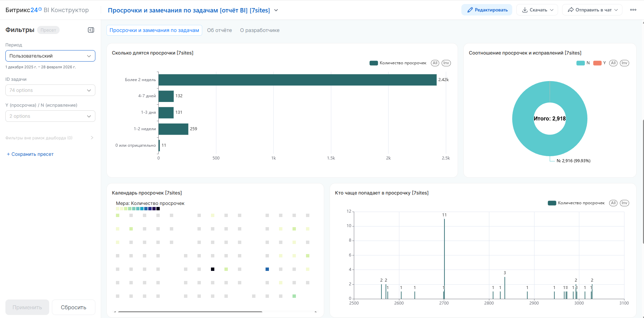Toggle Y series in donut chart legend
Viewport: 644px width, 318px height.
pos(600,63)
